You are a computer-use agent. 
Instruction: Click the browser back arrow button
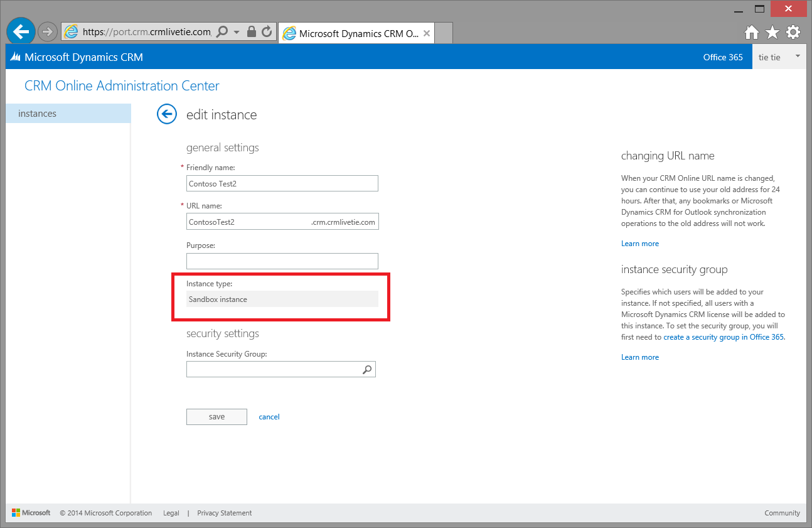tap(21, 31)
